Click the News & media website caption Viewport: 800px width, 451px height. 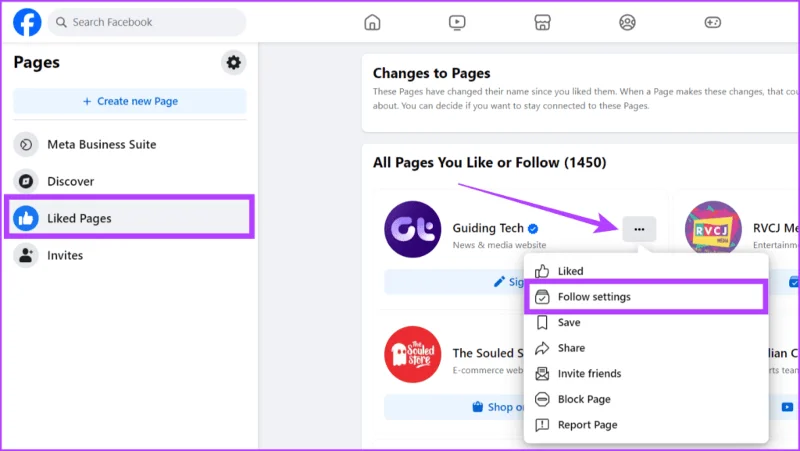[x=499, y=245]
